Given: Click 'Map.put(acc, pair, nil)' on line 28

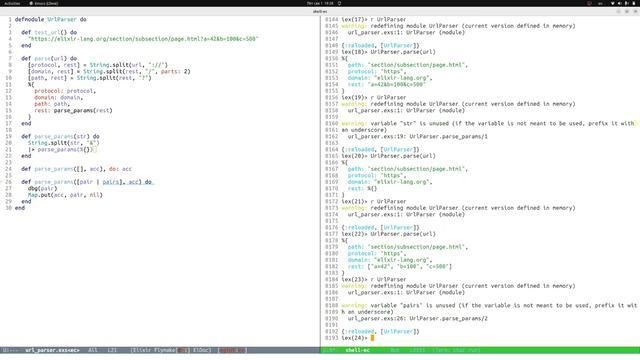Looking at the screenshot, I should (x=65, y=195).
